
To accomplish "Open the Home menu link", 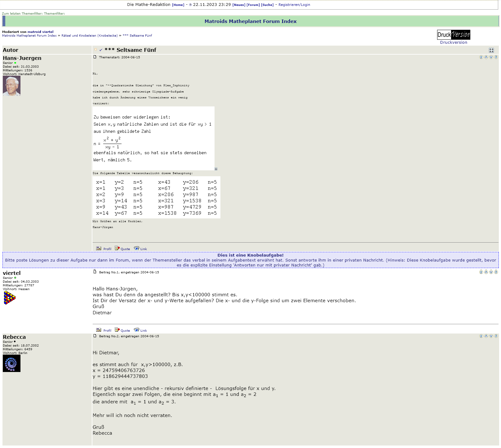I will [x=178, y=5].
